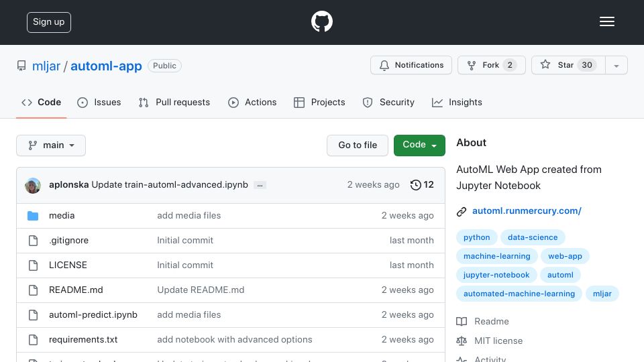Click the Pull requests branch icon
Image resolution: width=644 pixels, height=362 pixels.
(144, 103)
